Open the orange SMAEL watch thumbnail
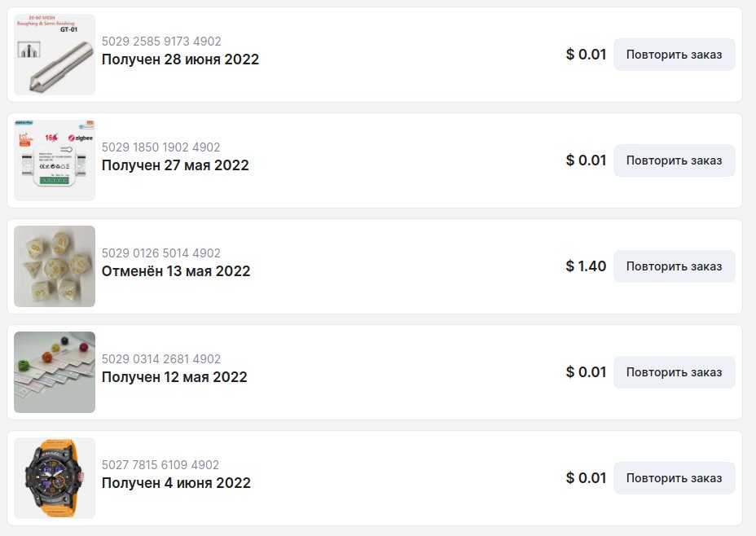This screenshot has width=756, height=536. 55,478
